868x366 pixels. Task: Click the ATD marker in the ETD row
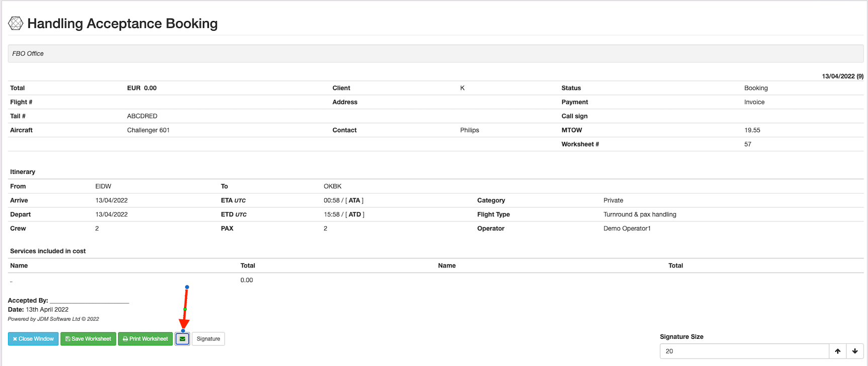tap(355, 214)
